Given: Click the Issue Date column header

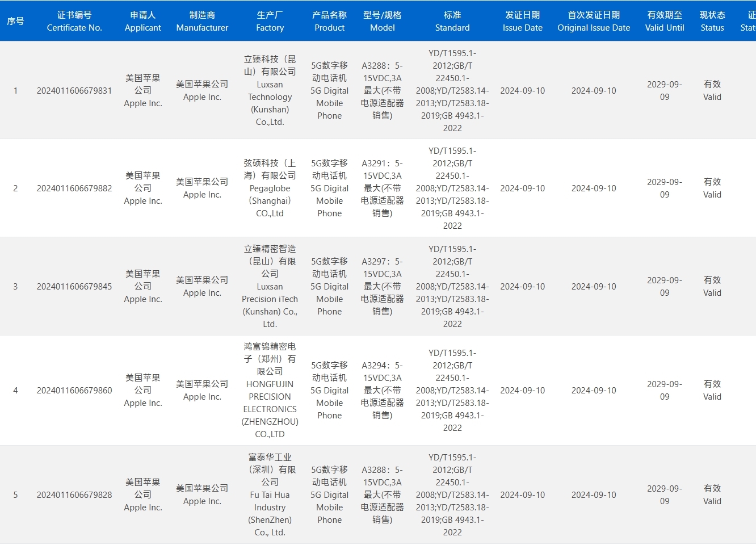Looking at the screenshot, I should [523, 21].
